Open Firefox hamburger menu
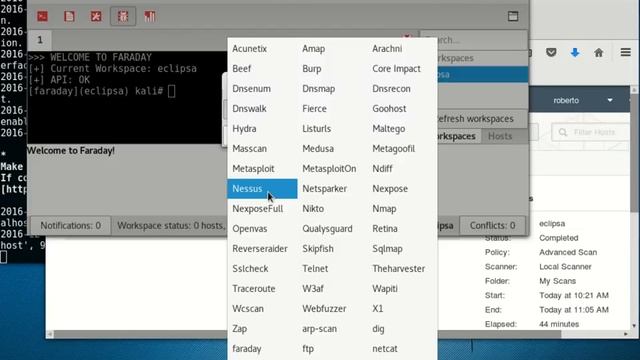640x360 pixels. [625, 52]
